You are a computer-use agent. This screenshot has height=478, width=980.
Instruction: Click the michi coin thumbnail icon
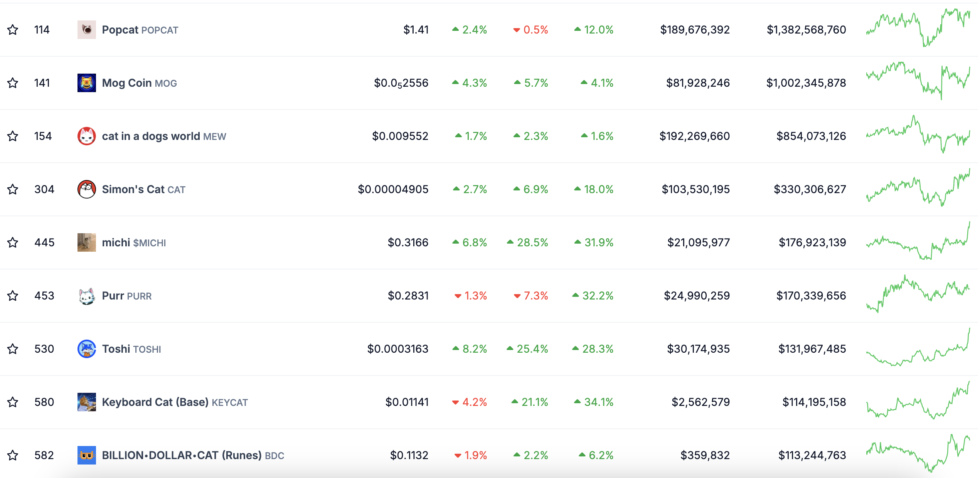[86, 242]
